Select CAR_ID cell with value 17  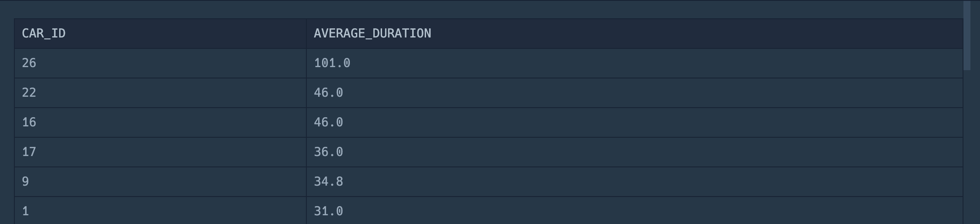160,152
